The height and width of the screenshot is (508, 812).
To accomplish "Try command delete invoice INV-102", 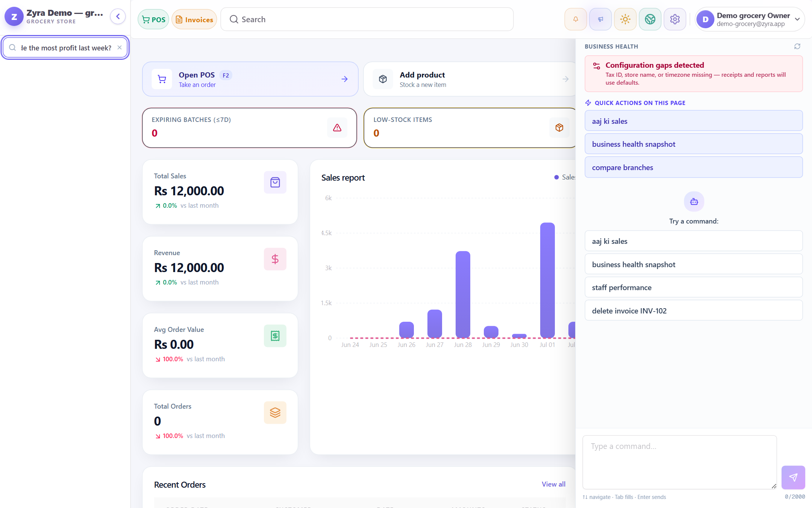I will [694, 310].
